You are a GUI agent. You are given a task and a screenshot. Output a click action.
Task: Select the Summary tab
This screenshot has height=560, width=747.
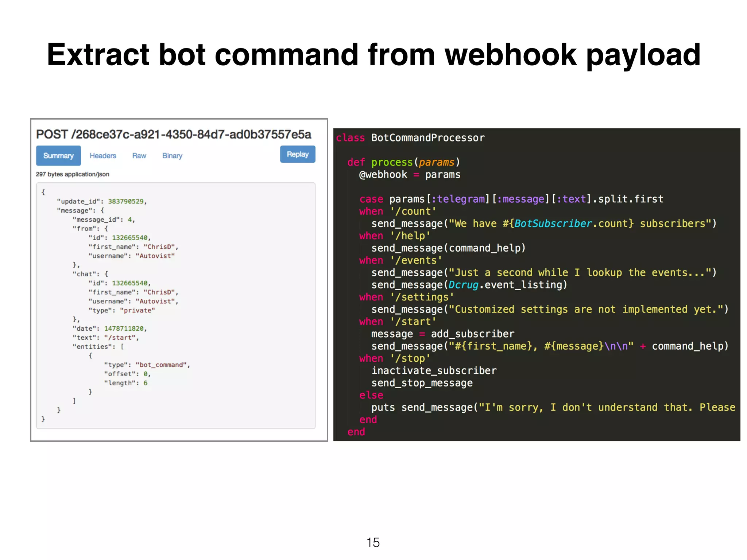tap(58, 156)
